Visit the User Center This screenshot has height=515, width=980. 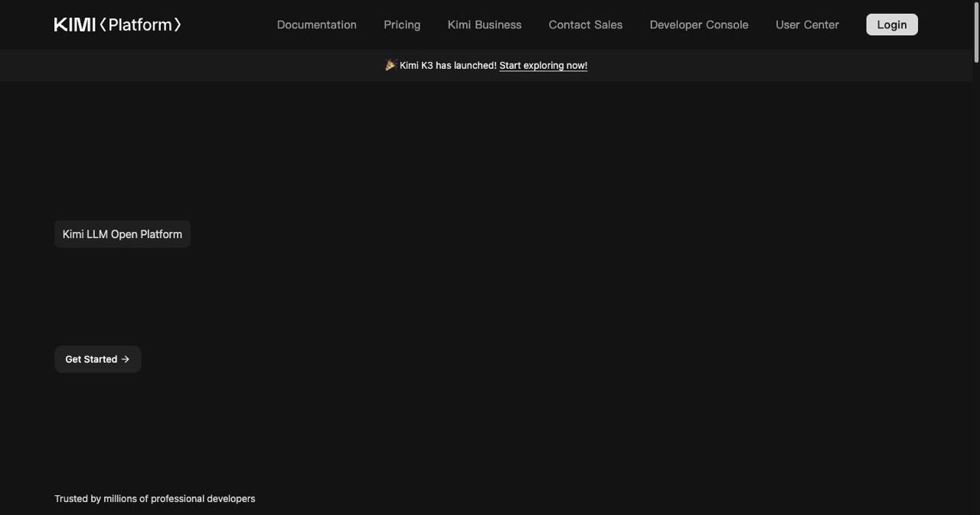point(807,24)
